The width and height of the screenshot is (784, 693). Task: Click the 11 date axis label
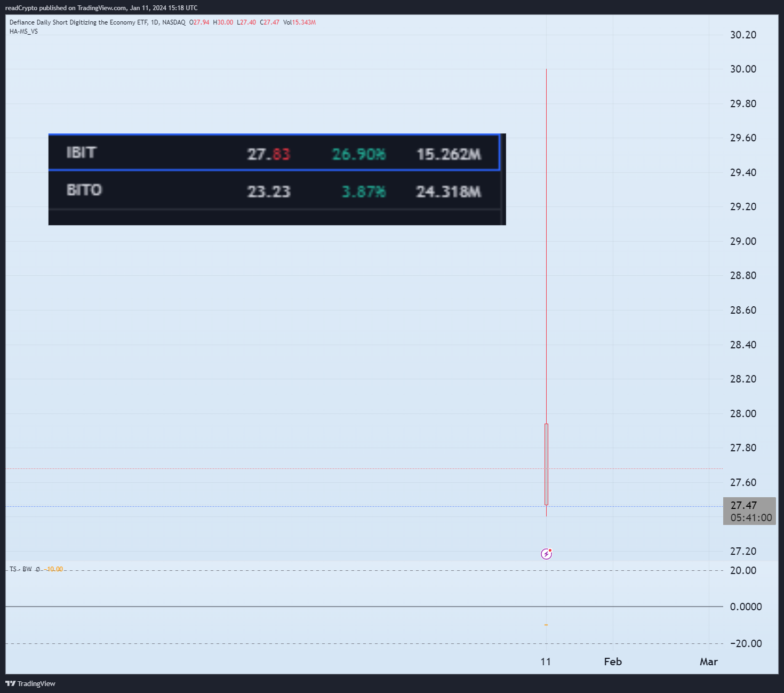tap(546, 662)
